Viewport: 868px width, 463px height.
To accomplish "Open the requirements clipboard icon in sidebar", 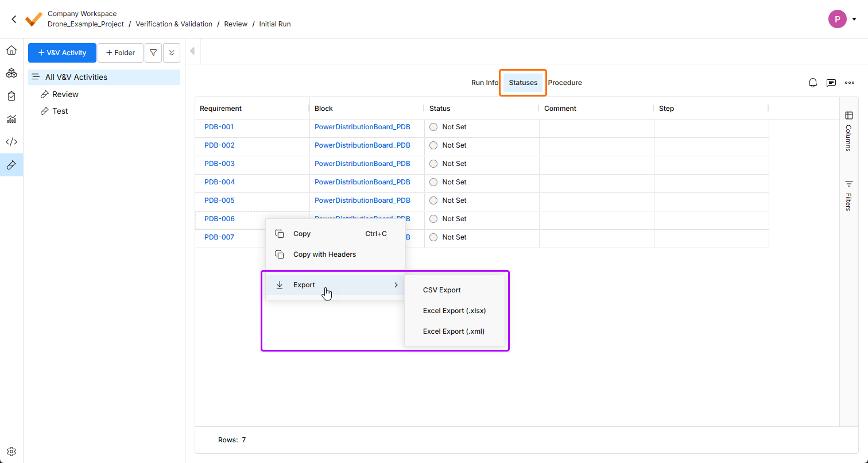I will [11, 97].
